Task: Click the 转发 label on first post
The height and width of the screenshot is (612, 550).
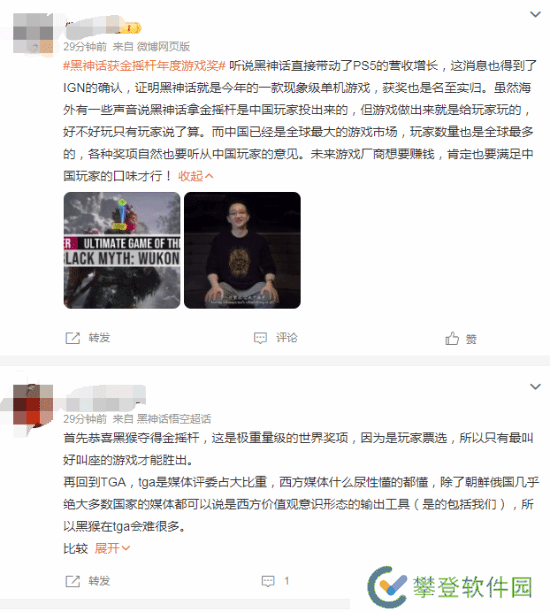Action: pyautogui.click(x=99, y=338)
